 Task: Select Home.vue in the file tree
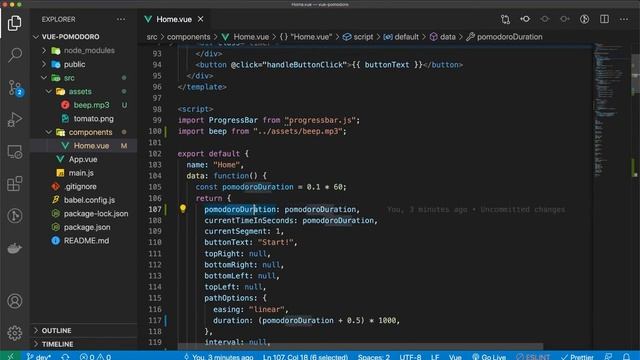[x=84, y=146]
